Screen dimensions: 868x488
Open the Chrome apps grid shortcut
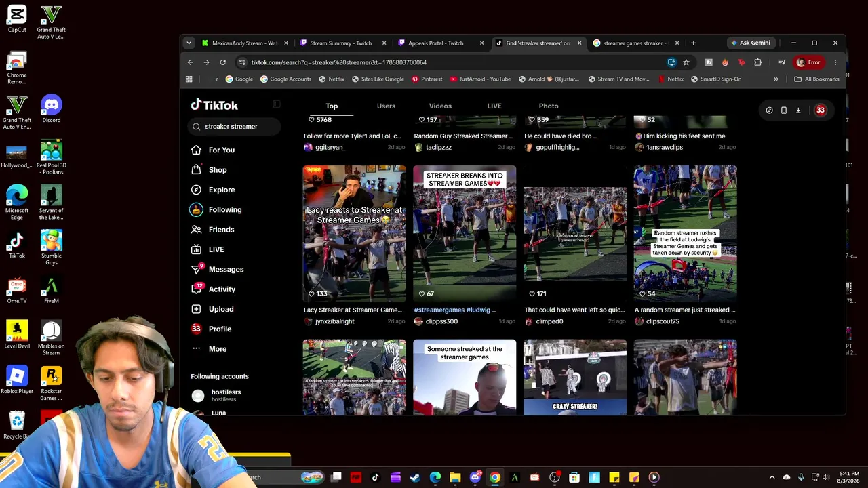pos(189,79)
